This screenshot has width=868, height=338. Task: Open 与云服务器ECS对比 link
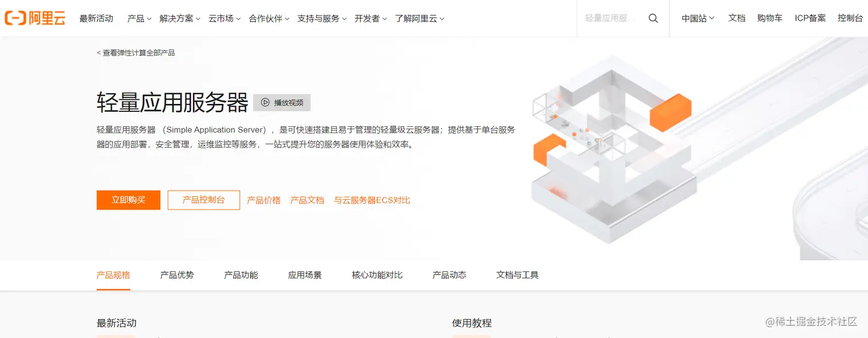pos(372,200)
